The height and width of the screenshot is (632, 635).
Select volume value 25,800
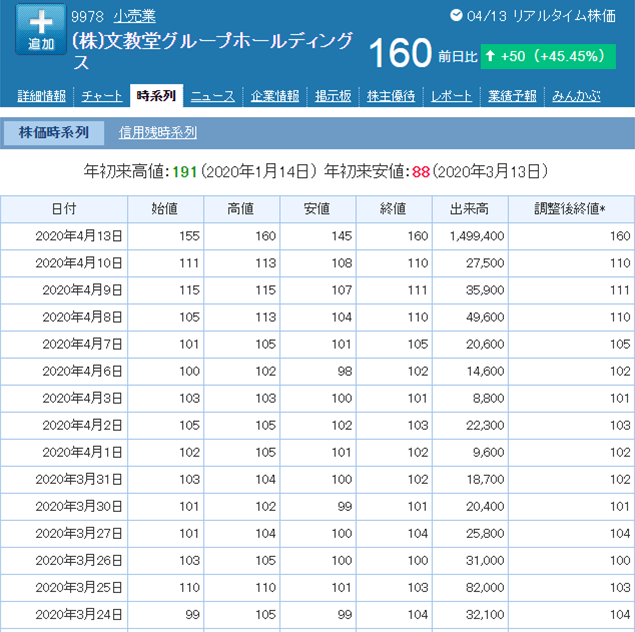485,534
